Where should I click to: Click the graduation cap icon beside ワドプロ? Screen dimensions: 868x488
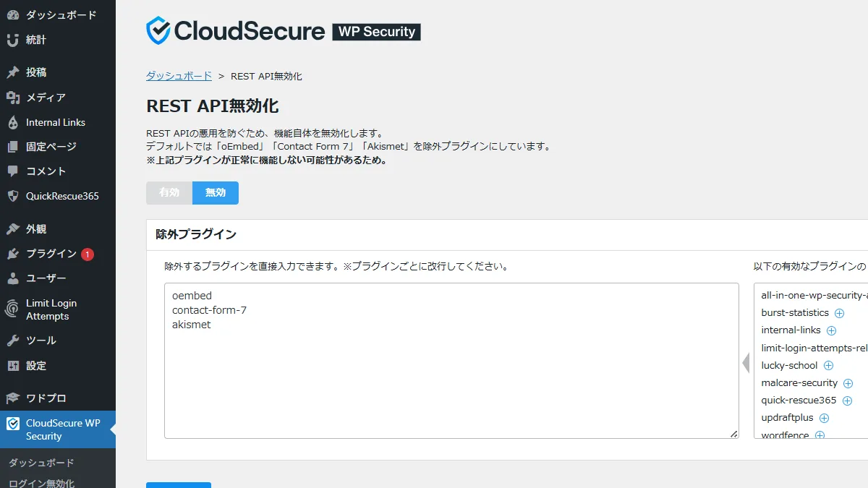[12, 398]
